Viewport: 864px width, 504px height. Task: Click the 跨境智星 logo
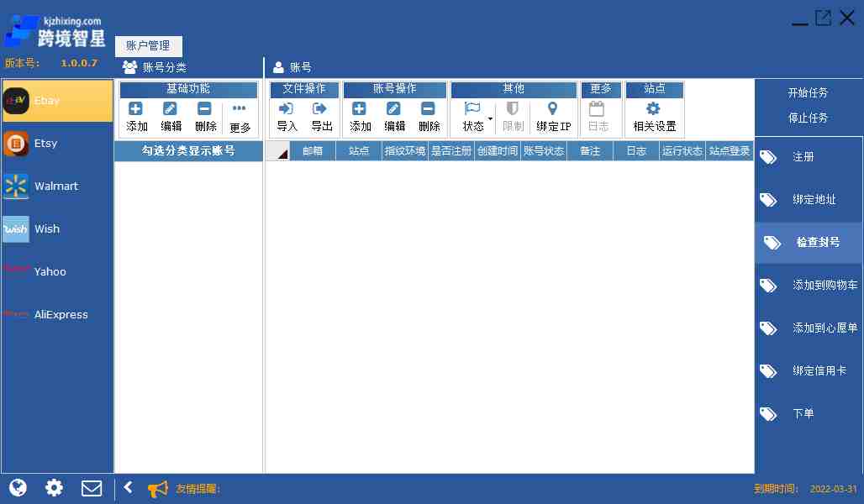coord(55,31)
